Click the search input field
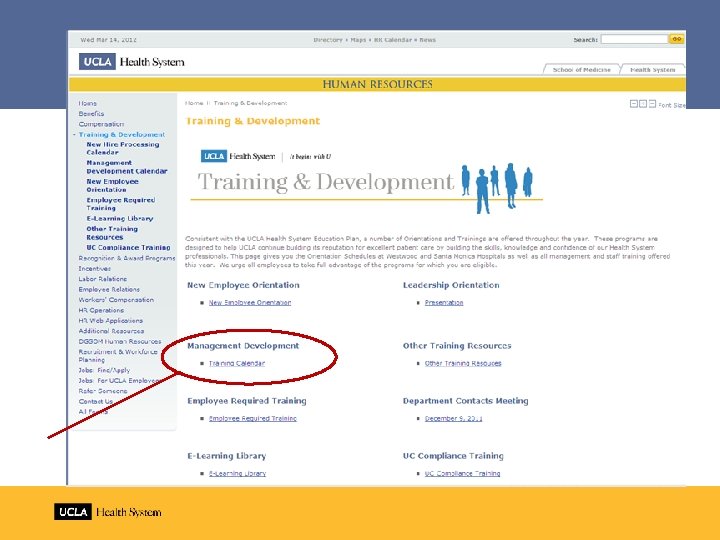This screenshot has width=720, height=540. [634, 39]
